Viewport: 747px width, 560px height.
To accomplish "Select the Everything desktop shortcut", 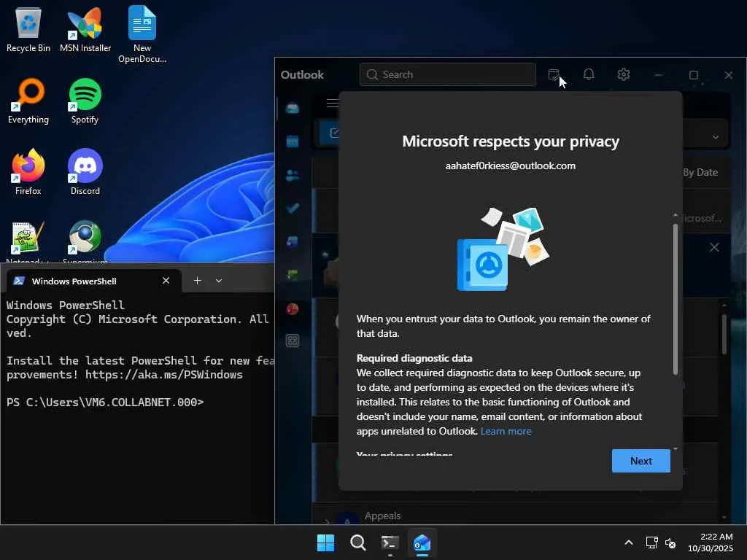I will 28,101.
